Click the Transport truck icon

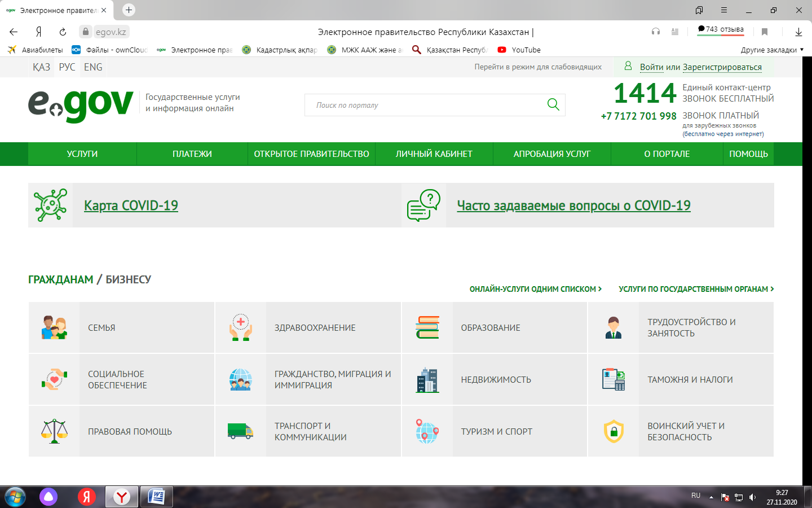(240, 431)
